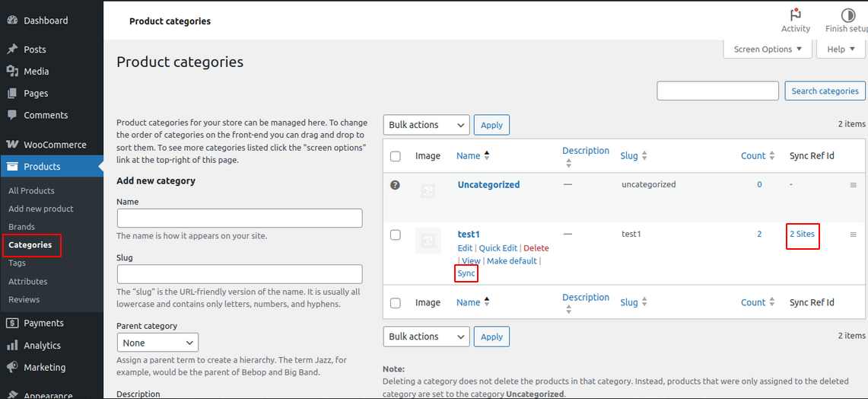Open Analytics in the sidebar
Screen dimensions: 868x399
pyautogui.click(x=42, y=345)
